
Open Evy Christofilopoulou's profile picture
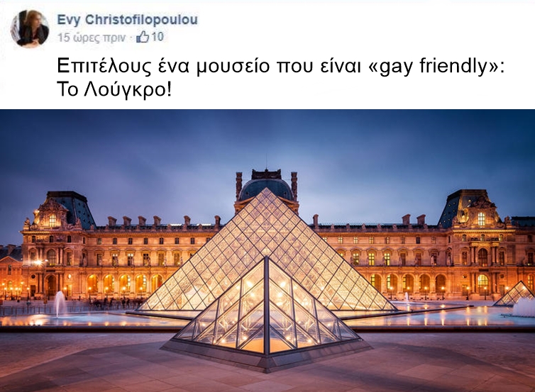point(30,28)
